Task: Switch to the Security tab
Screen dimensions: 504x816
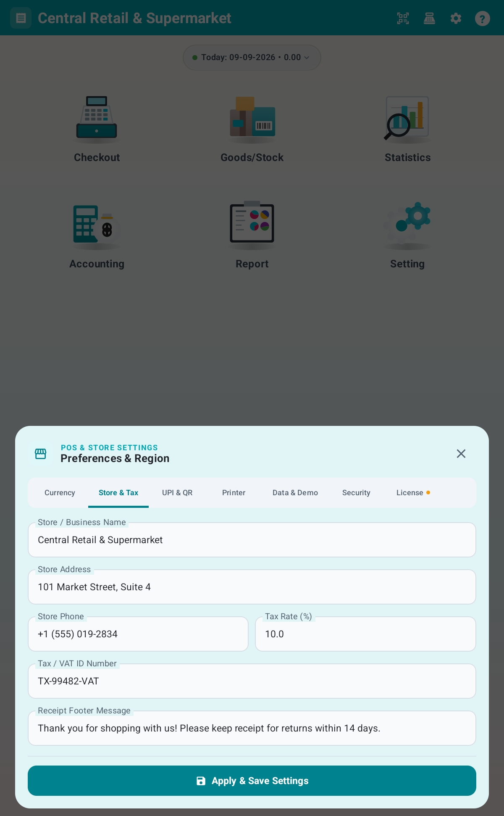Action: pos(356,493)
